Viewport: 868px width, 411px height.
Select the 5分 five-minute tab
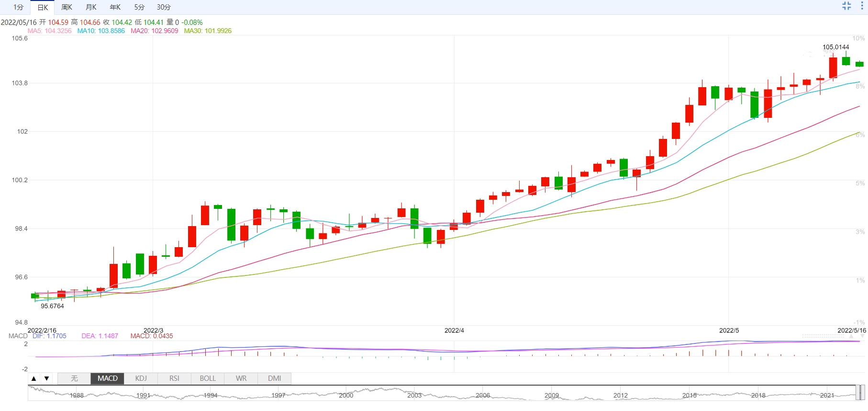139,7
